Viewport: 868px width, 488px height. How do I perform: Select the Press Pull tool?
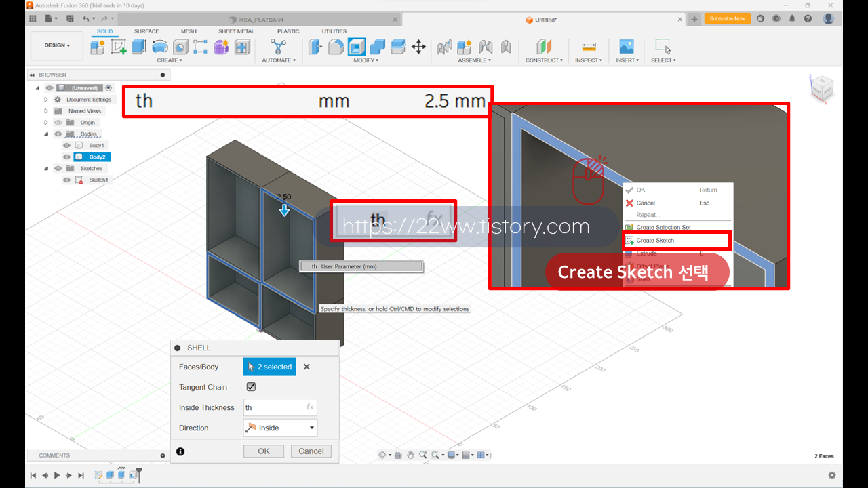[315, 46]
